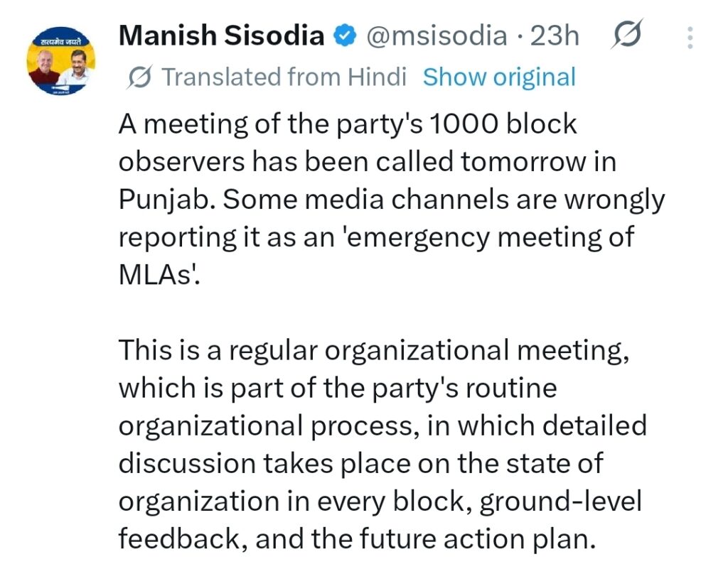
Task: Click the word 'MLAs' in the tweet
Action: (x=158, y=274)
